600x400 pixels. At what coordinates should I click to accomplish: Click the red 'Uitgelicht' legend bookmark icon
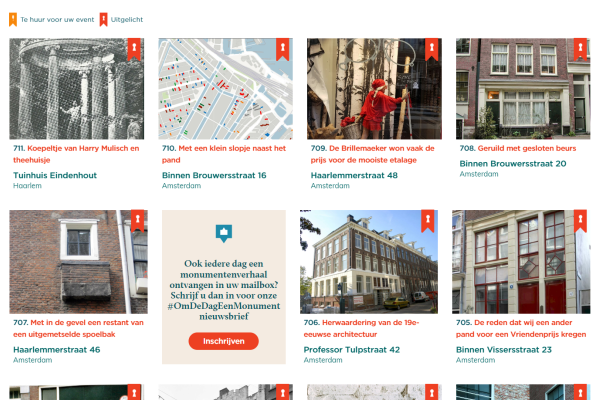[x=103, y=19]
